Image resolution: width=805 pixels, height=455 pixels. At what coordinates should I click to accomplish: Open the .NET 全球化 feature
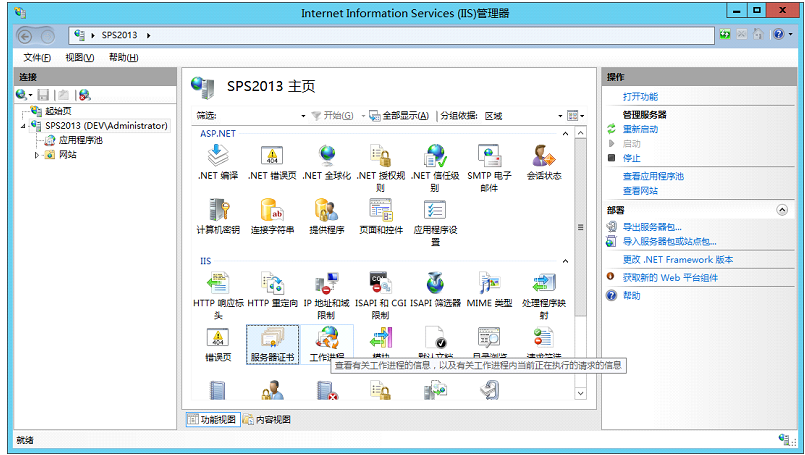(327, 162)
